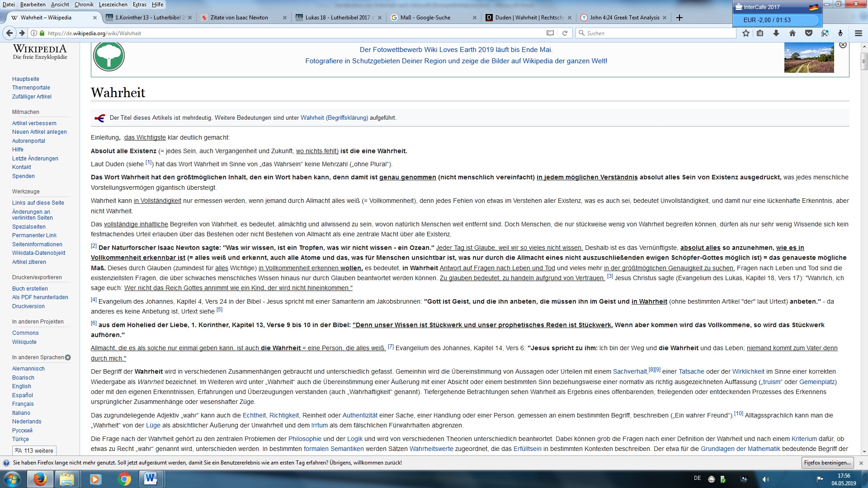Open the Lüge link in article
868x488 pixels.
(153, 425)
